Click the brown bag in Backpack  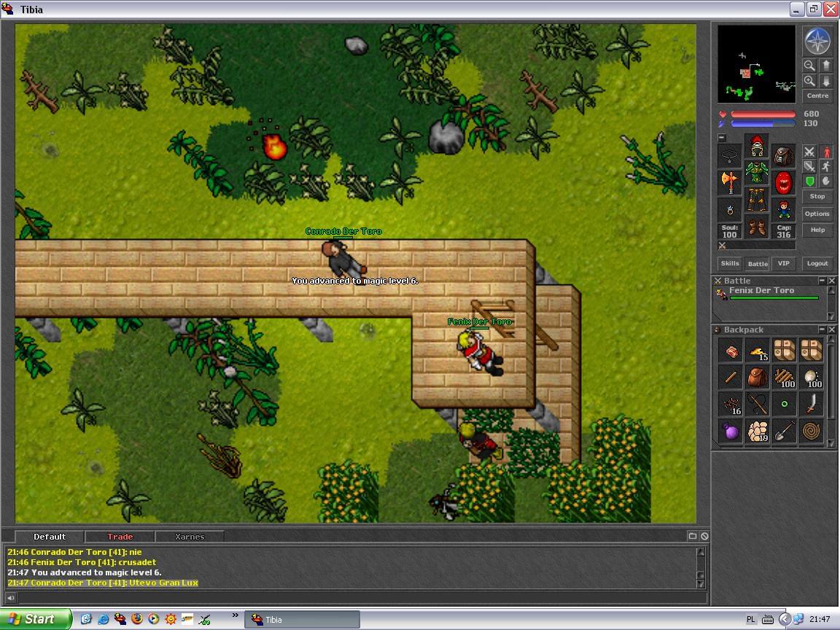758,377
